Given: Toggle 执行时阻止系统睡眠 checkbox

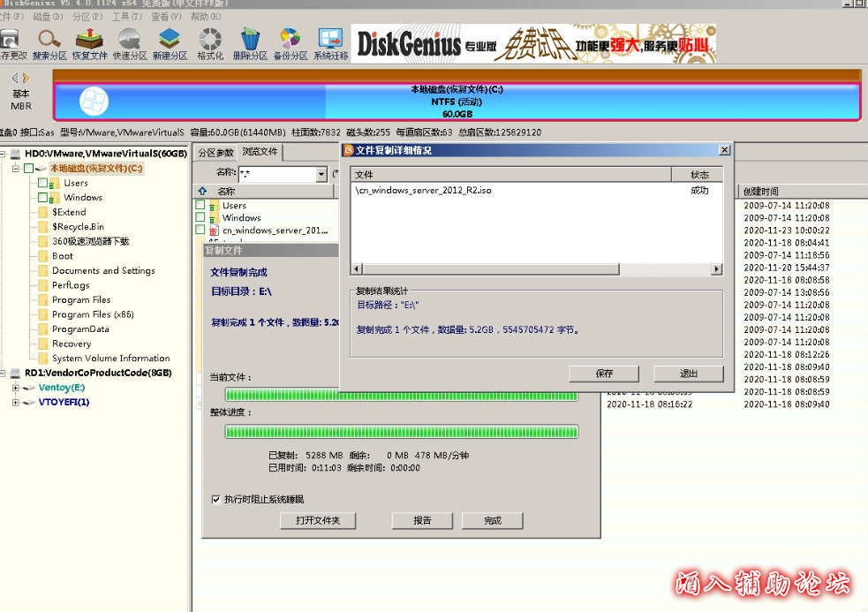Looking at the screenshot, I should [x=215, y=499].
